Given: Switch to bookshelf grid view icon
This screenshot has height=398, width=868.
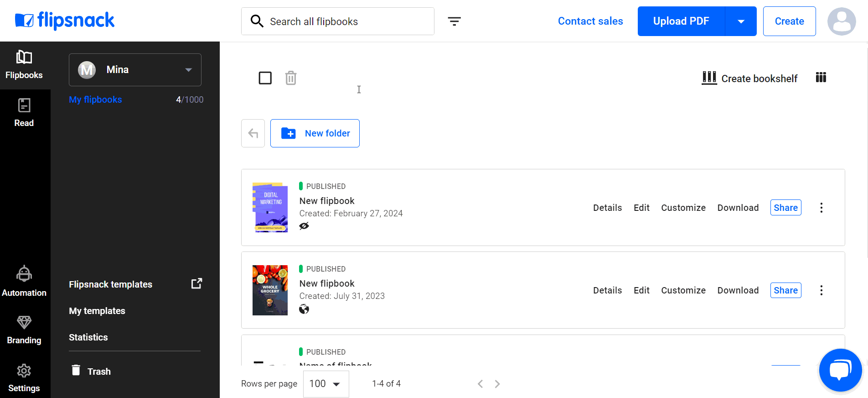Looking at the screenshot, I should (821, 78).
